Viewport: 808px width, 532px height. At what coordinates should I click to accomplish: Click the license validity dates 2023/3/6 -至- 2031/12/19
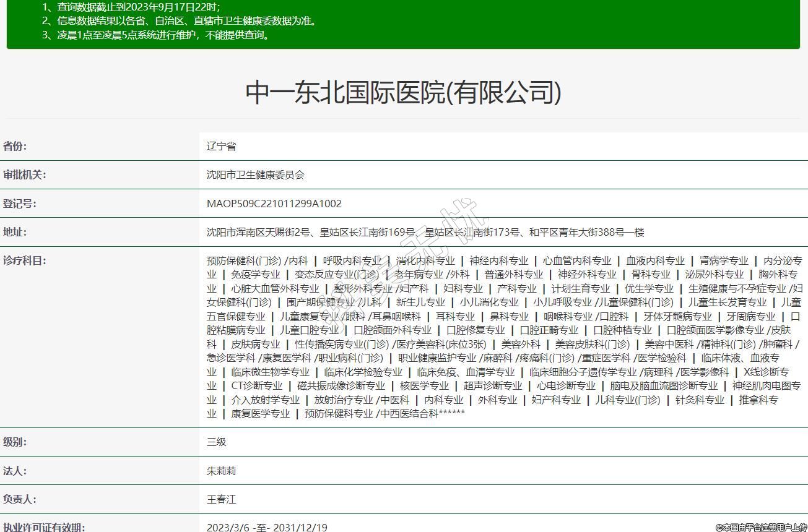[267, 527]
